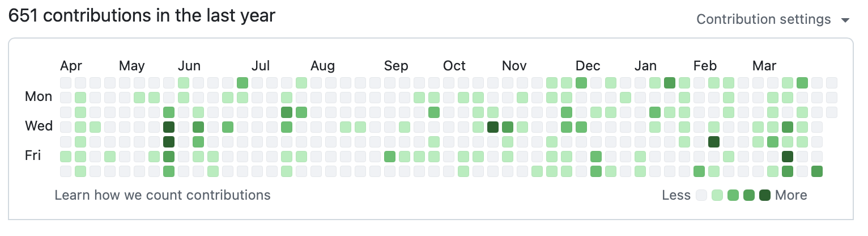Image resolution: width=868 pixels, height=236 pixels.
Task: Click the Less label in legend
Action: (676, 196)
